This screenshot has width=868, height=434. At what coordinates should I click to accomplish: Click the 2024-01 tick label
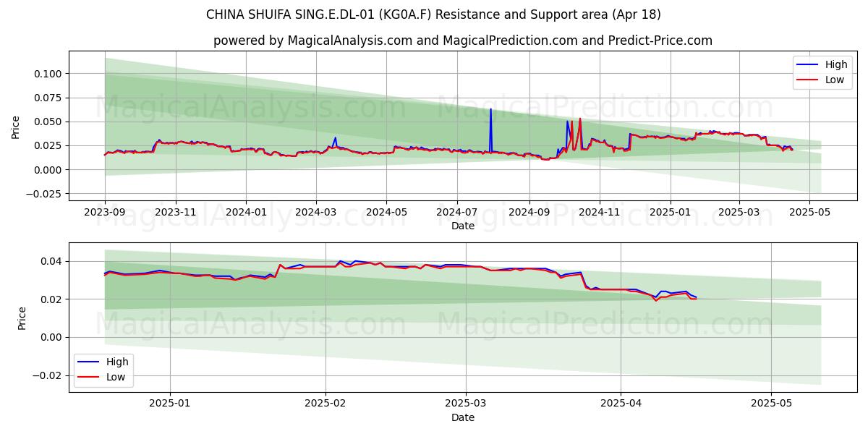click(x=247, y=213)
